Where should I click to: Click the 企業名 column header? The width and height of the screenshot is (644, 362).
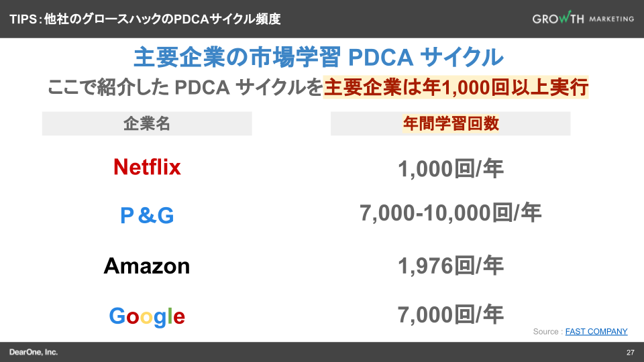[147, 124]
